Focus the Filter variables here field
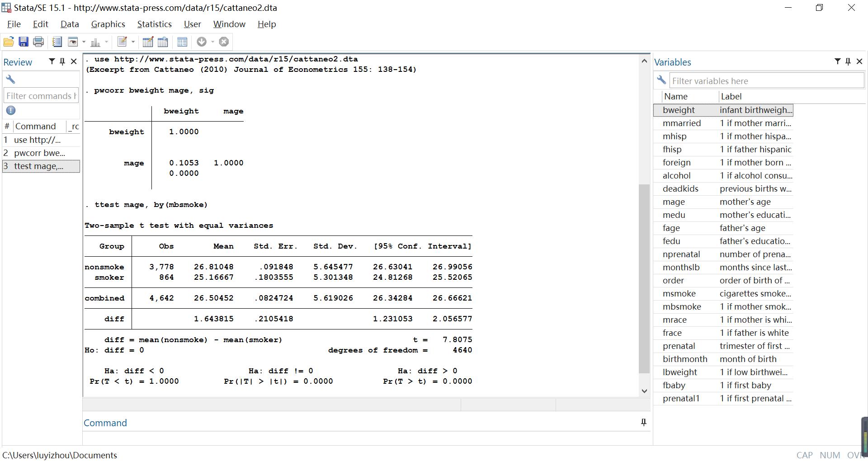The height and width of the screenshot is (461, 868). point(767,80)
